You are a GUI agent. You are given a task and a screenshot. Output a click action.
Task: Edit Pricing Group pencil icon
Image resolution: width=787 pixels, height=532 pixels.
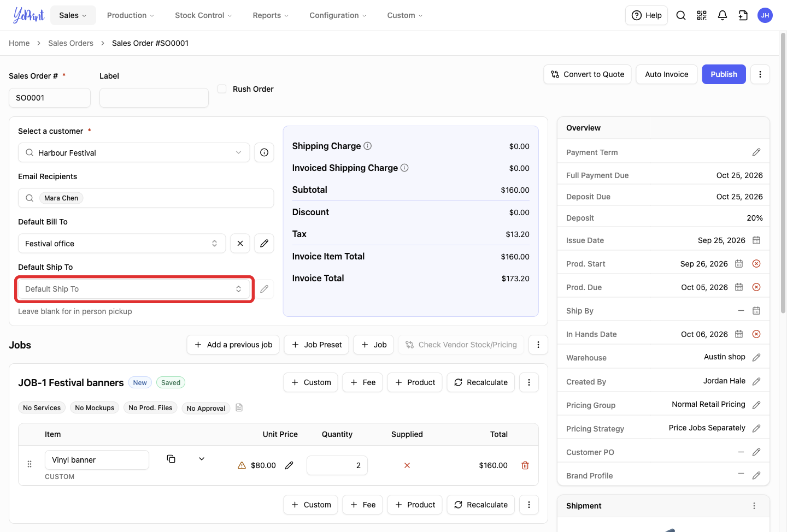(x=756, y=405)
